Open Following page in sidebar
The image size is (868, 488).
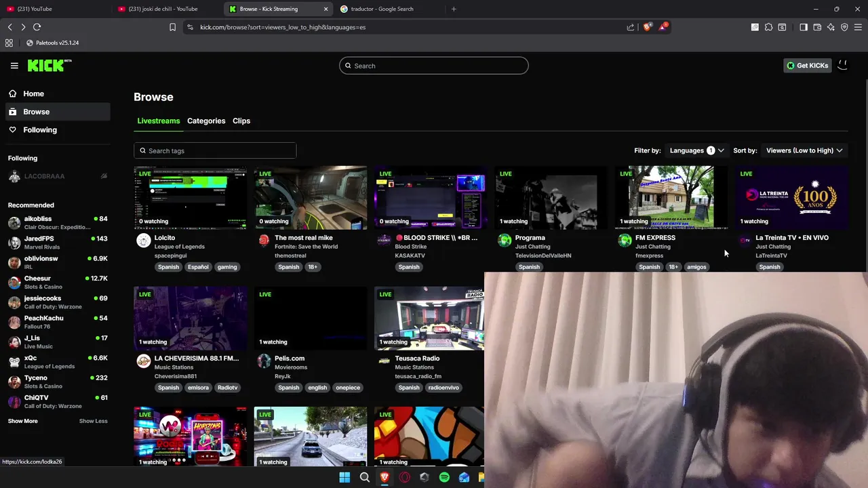tap(57, 129)
